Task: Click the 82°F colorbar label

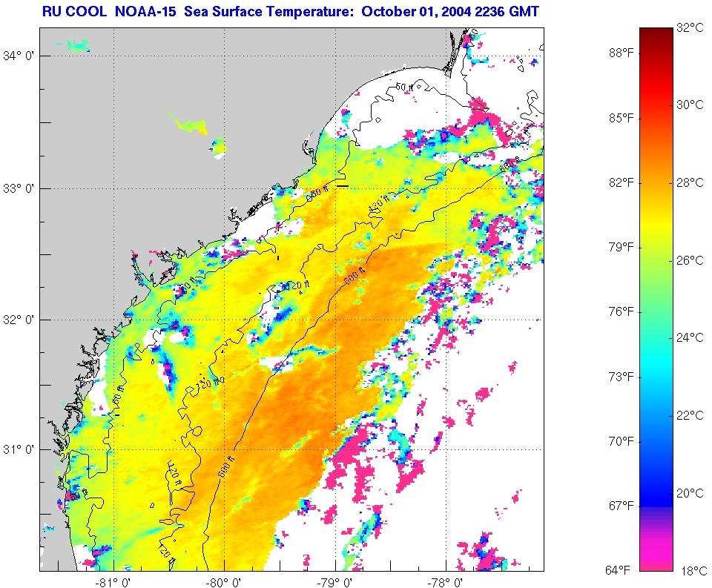Action: pos(622,182)
